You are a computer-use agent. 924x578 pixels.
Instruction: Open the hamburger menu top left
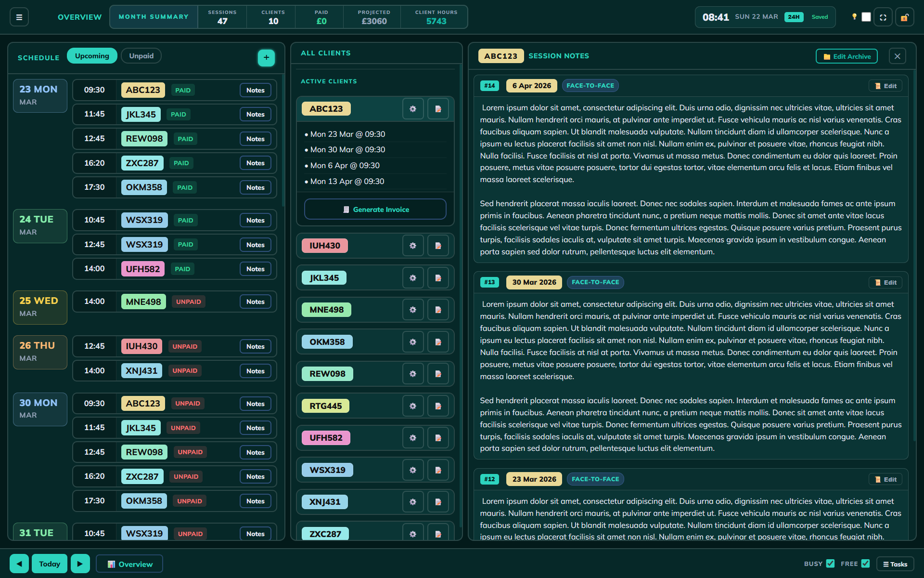[x=19, y=16]
